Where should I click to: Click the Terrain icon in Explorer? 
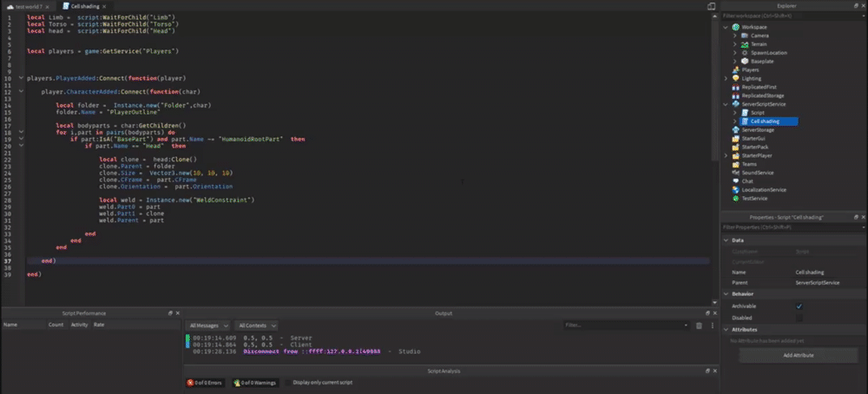745,44
